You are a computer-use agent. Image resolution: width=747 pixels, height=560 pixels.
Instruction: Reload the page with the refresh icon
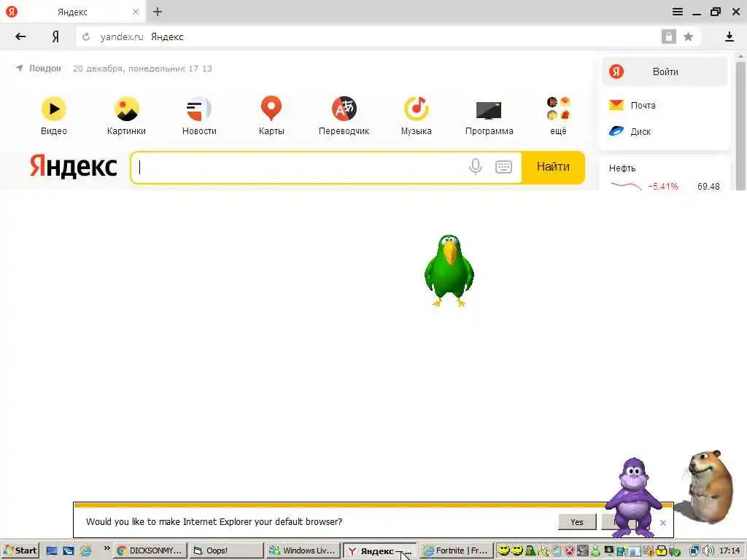click(x=86, y=36)
